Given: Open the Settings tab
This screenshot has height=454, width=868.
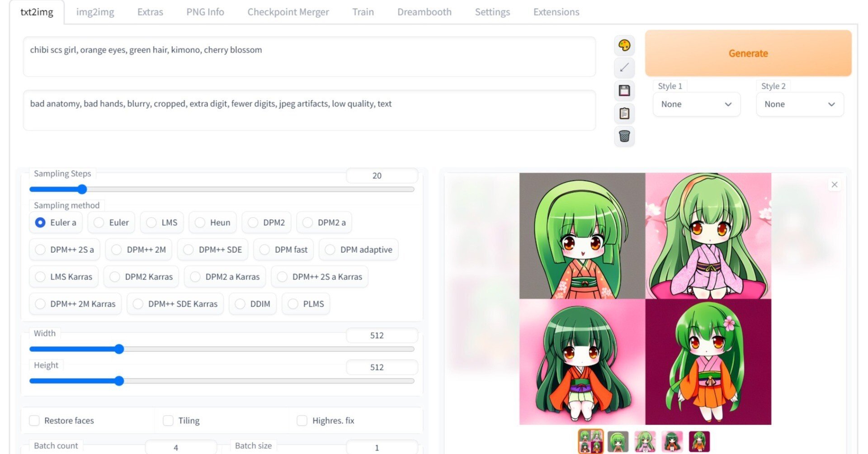Looking at the screenshot, I should click(x=492, y=12).
